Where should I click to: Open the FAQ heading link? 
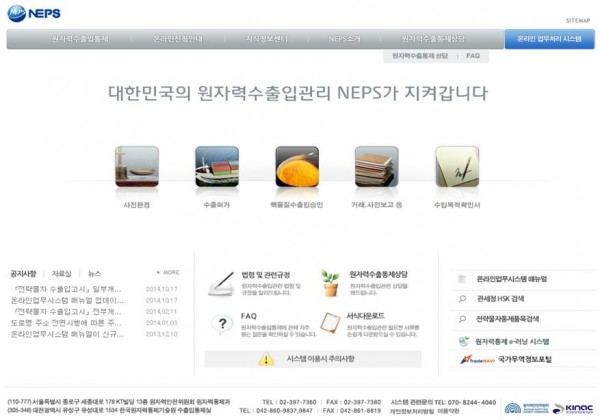click(x=249, y=316)
